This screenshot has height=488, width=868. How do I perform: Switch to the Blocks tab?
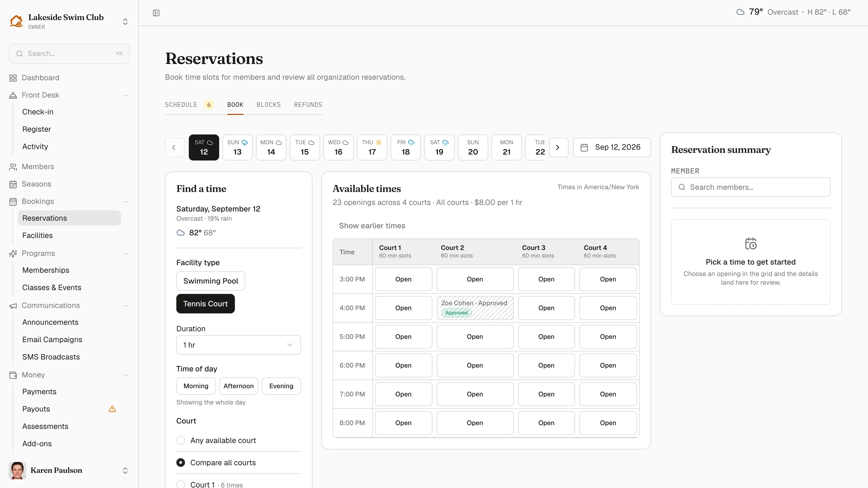(269, 105)
